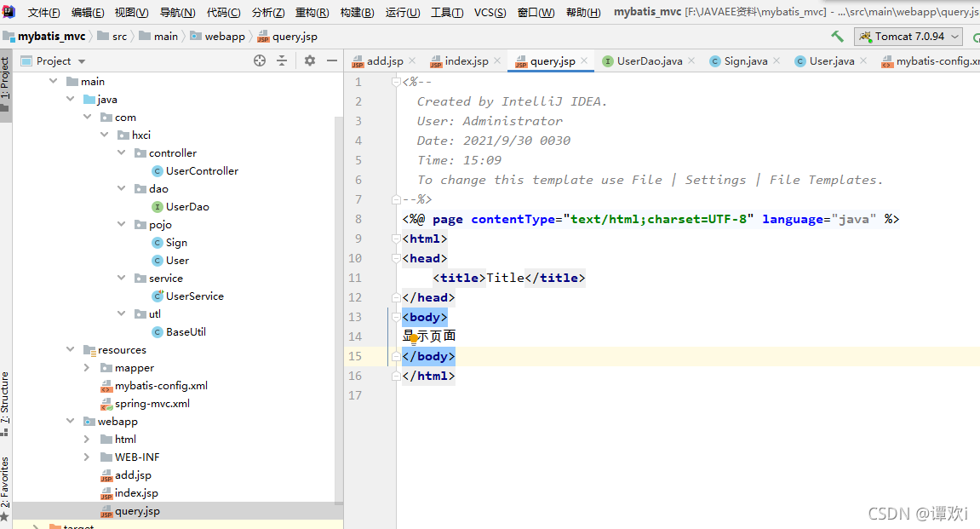The image size is (980, 529).
Task: Click webapp in the breadcrumb bar
Action: [x=225, y=36]
